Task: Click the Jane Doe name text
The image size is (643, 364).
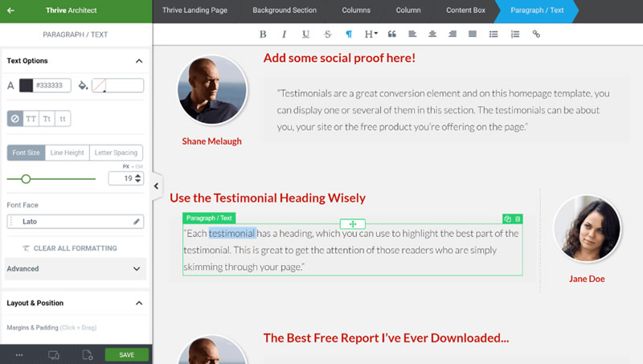Action: (x=587, y=279)
